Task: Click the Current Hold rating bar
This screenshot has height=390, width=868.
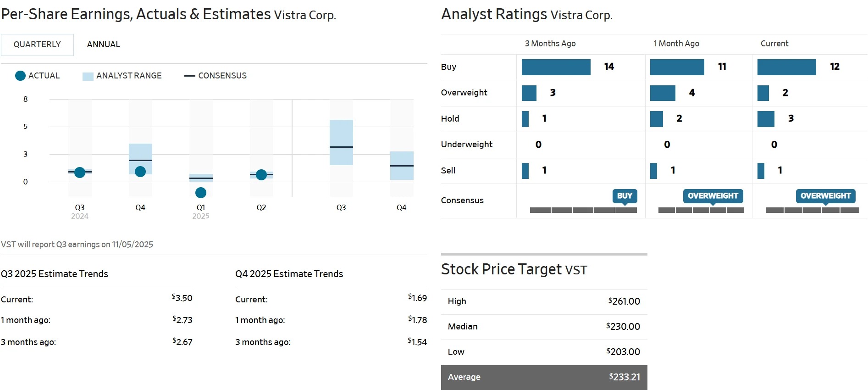Action: tap(766, 119)
